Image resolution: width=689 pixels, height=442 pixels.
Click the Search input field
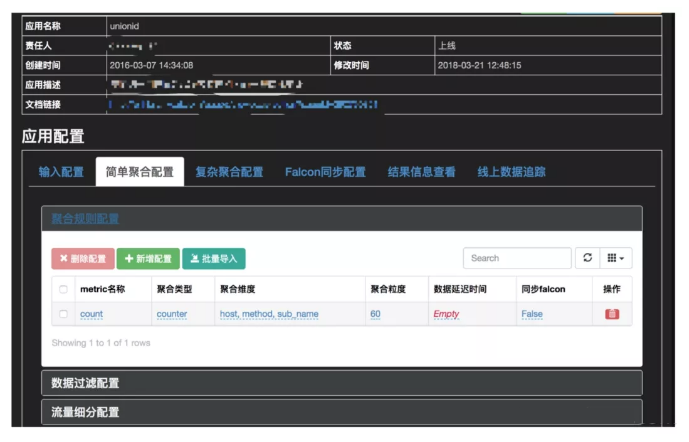tap(517, 258)
